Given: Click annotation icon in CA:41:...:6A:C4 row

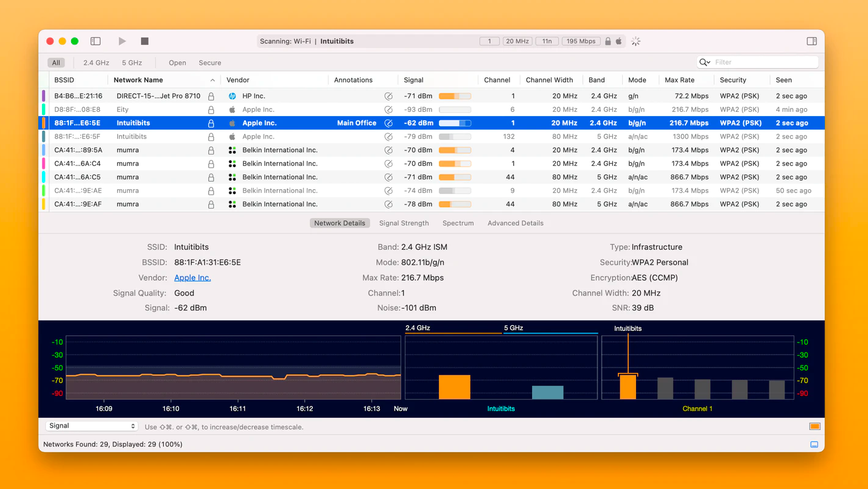Looking at the screenshot, I should pos(388,164).
